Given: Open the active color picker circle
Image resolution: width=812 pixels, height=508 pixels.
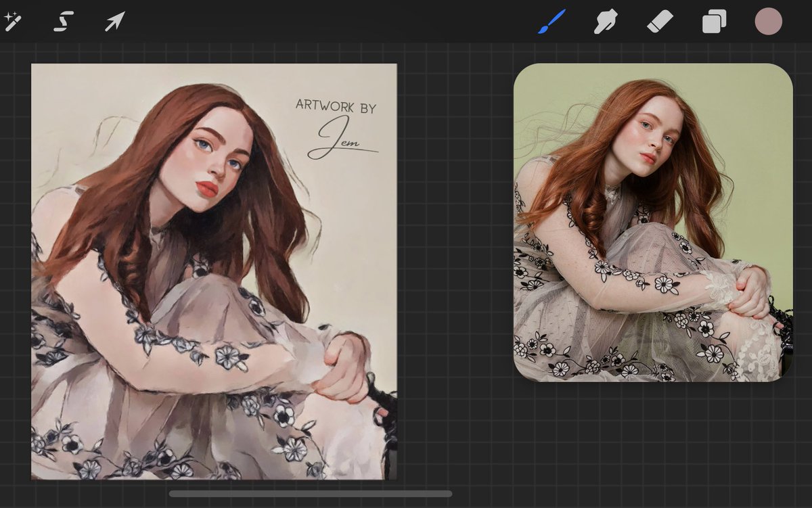Looking at the screenshot, I should click(x=768, y=22).
